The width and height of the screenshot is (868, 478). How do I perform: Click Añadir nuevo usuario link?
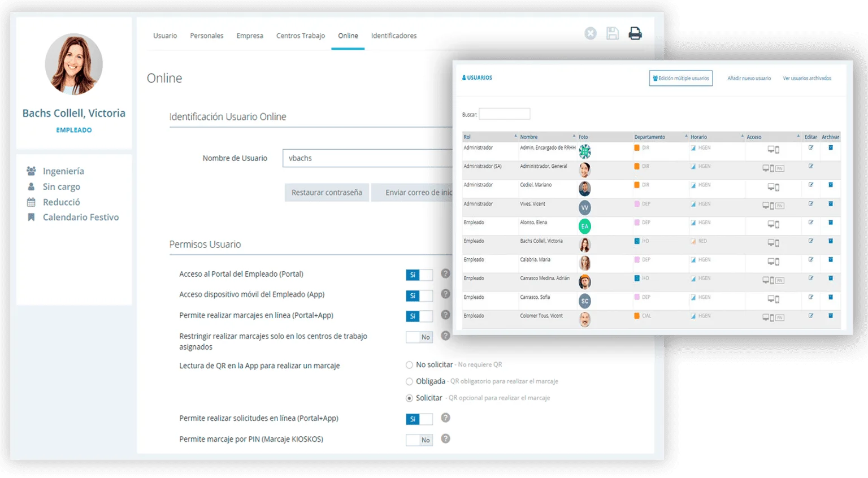749,79
